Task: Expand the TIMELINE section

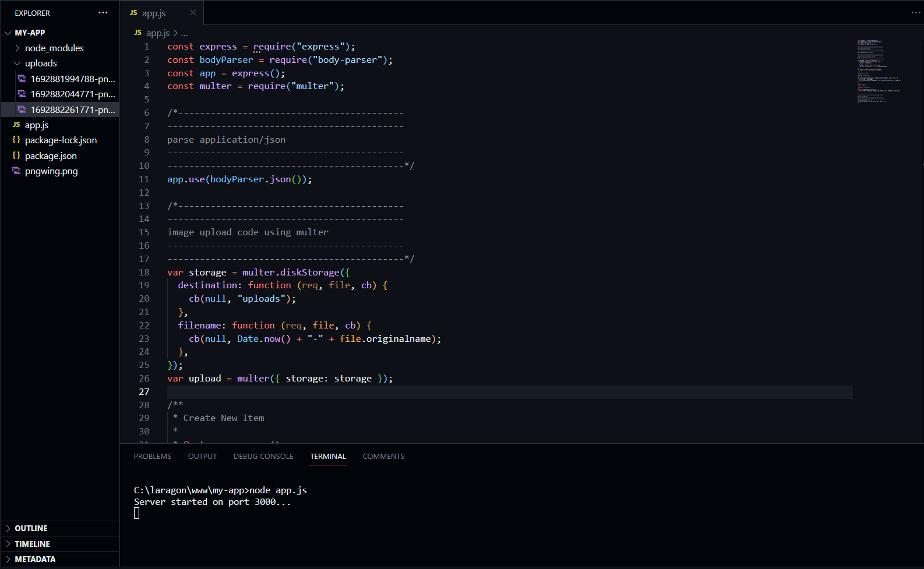Action: [8, 544]
